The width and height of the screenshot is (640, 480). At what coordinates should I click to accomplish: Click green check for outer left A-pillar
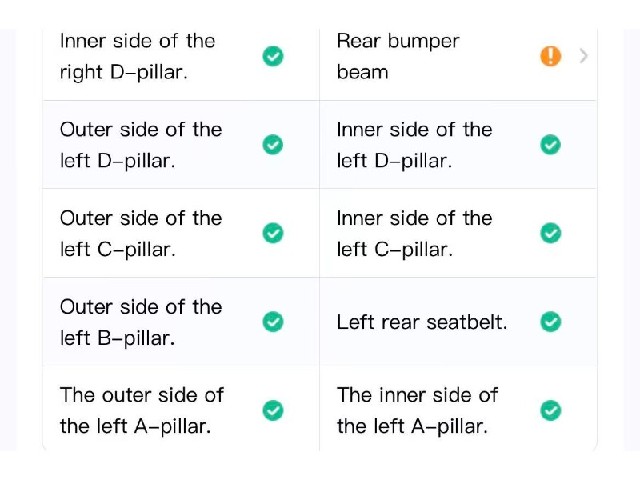tap(273, 410)
